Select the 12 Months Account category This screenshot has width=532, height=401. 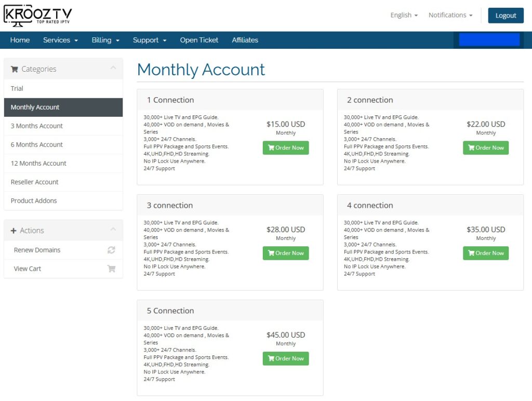tap(38, 163)
